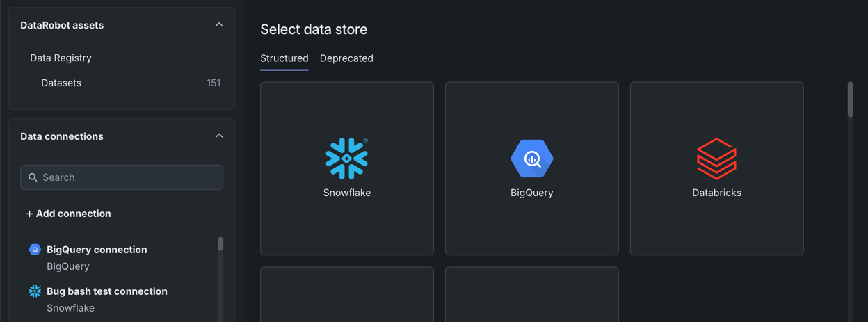Screen dimensions: 868x322
Task: Click the magnifier icon in the search box
Action: (x=33, y=177)
